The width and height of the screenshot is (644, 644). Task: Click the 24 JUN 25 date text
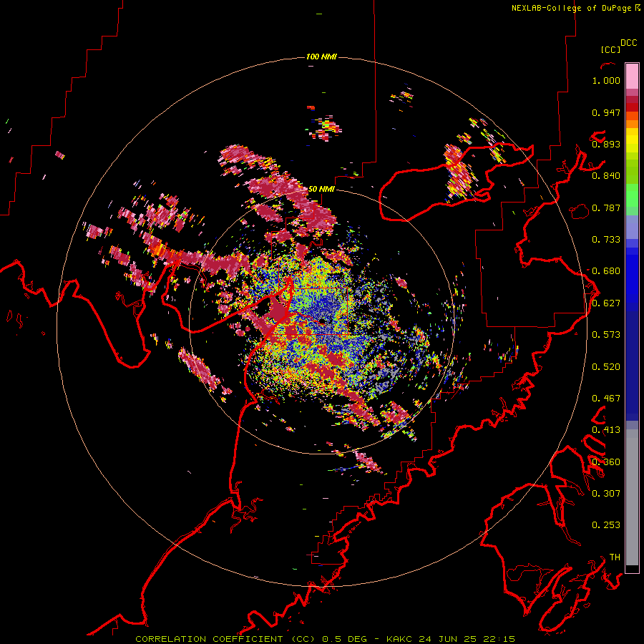(x=448, y=639)
